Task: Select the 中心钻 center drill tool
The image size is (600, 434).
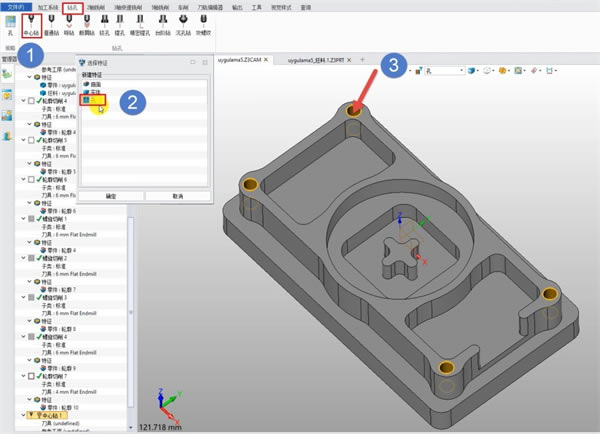Action: [31, 25]
